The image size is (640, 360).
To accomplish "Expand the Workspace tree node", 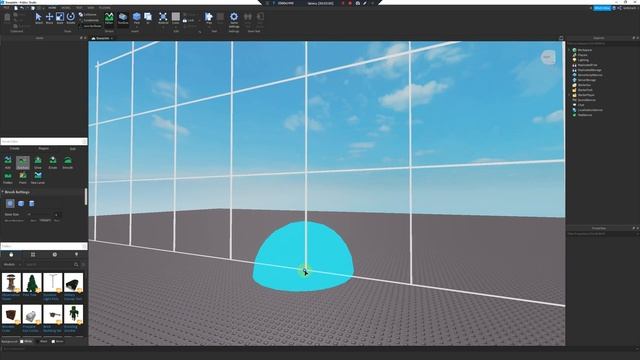I will (569, 50).
